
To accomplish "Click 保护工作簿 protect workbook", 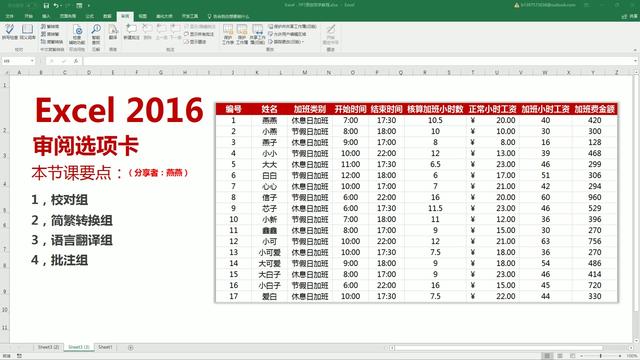I will pyautogui.click(x=242, y=34).
